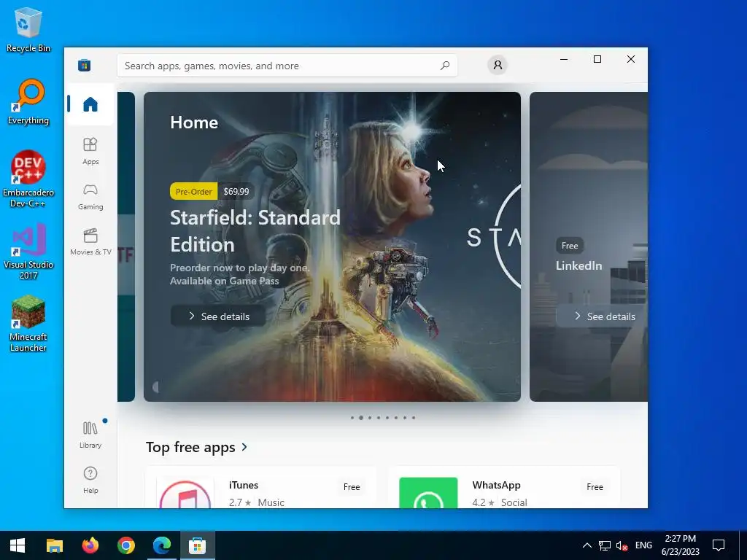Click the Microsoft Store logo icon
Viewport: 747px width, 560px height.
85,65
